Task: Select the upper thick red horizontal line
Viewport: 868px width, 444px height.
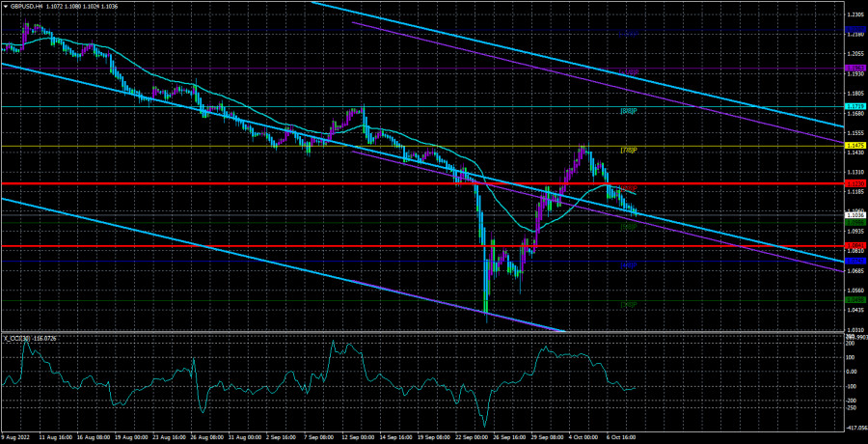Action: (x=289, y=183)
